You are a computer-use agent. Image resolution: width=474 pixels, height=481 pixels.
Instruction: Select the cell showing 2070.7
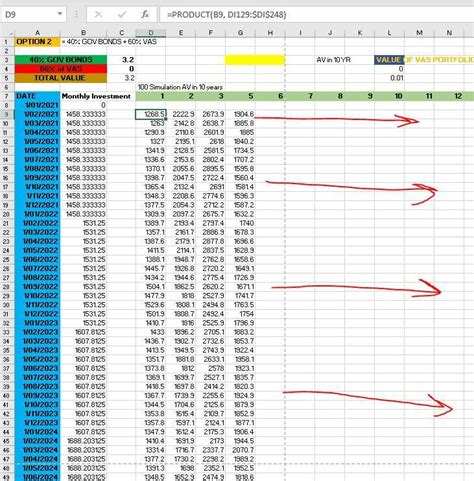click(240, 450)
